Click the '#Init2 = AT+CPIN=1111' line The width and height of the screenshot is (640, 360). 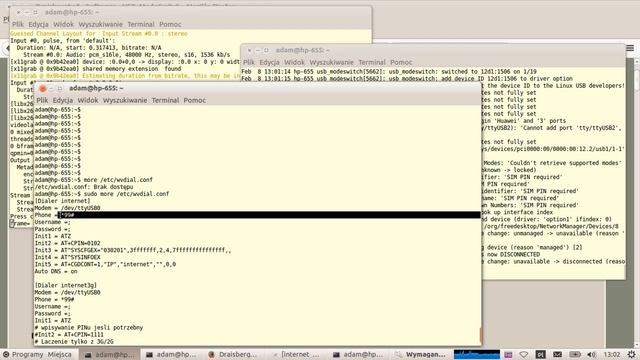click(69, 335)
